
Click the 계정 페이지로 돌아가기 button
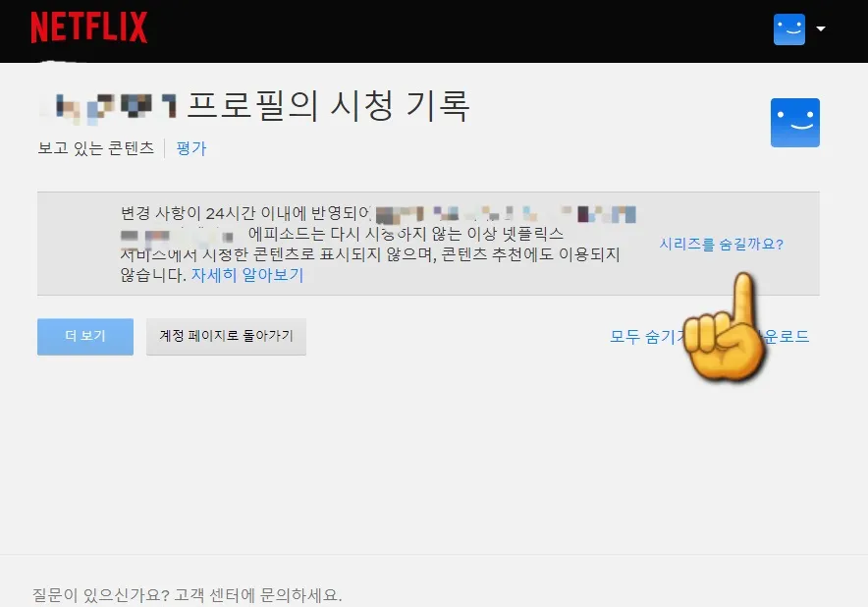click(226, 336)
